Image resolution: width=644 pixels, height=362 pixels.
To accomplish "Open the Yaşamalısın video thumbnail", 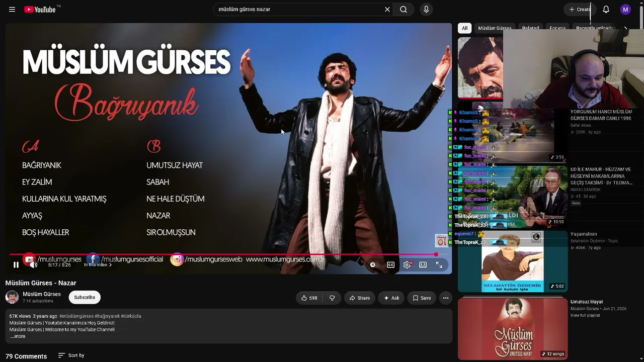I will click(513, 261).
